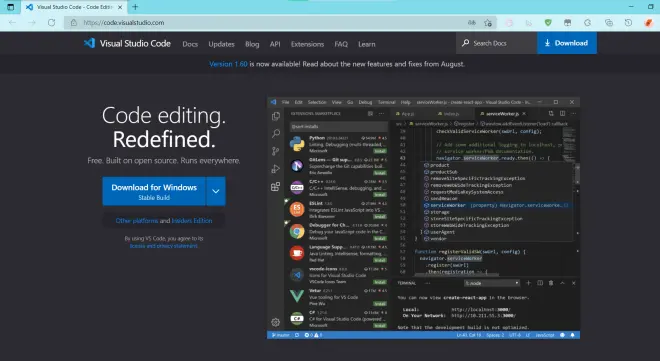Add this page to favorites
This screenshot has width=660, height=361.
tap(488, 23)
